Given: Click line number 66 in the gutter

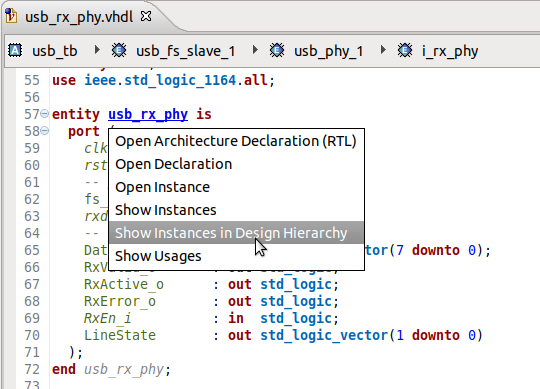Looking at the screenshot, I should point(32,267).
